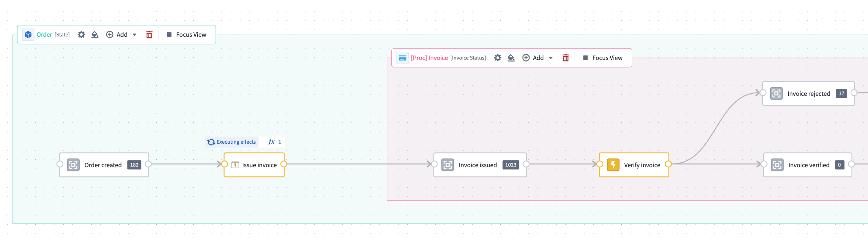868x246 pixels.
Task: Toggle Focus View for Invoice process
Action: point(602,58)
